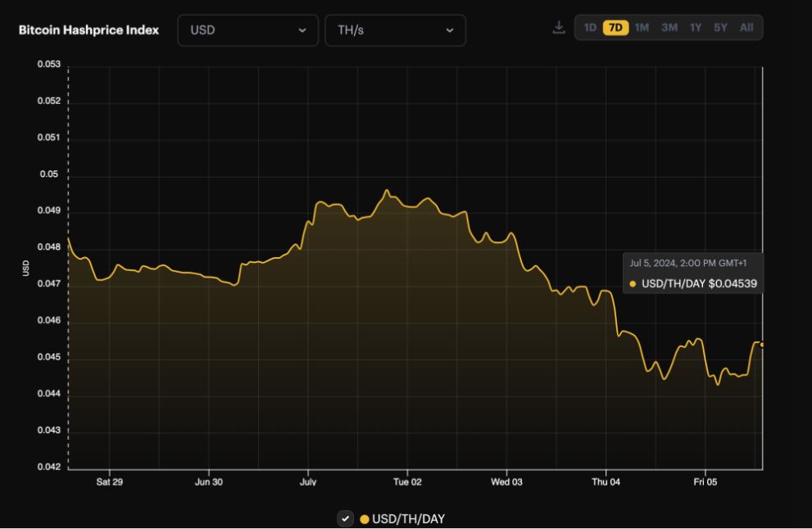Click the Bitcoin Hashprice Index title

point(88,30)
